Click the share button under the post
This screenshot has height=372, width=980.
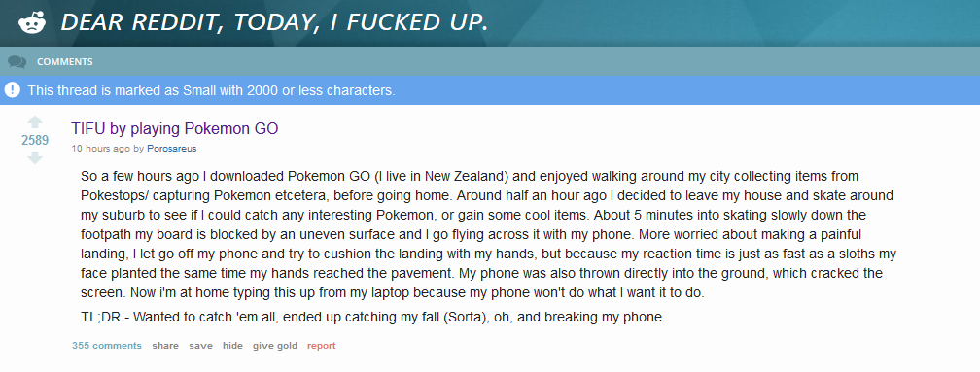pyautogui.click(x=165, y=345)
